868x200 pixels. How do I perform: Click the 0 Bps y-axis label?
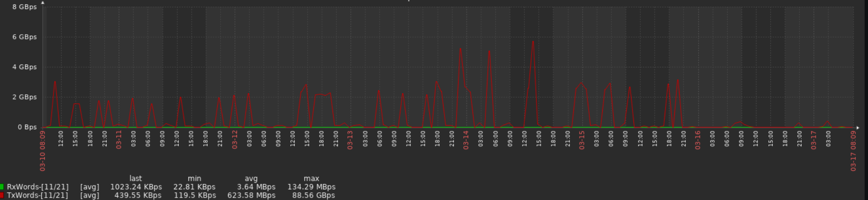(27, 127)
